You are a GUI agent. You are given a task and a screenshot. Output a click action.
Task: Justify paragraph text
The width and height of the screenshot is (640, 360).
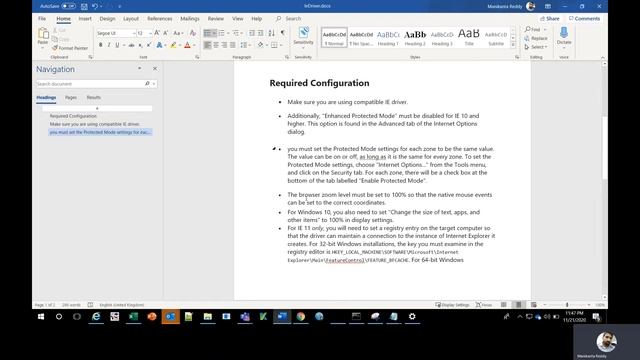[x=233, y=45]
